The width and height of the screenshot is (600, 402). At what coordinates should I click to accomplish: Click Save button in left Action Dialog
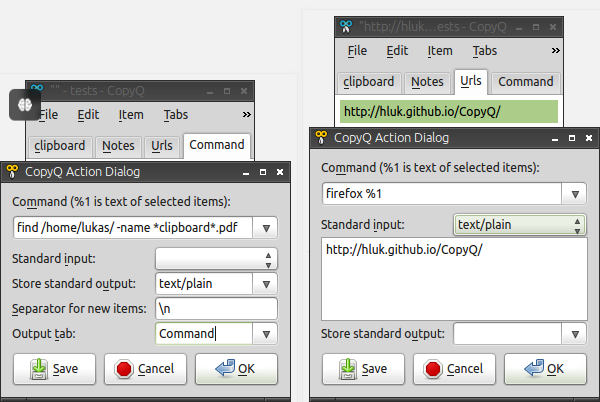[x=54, y=369]
